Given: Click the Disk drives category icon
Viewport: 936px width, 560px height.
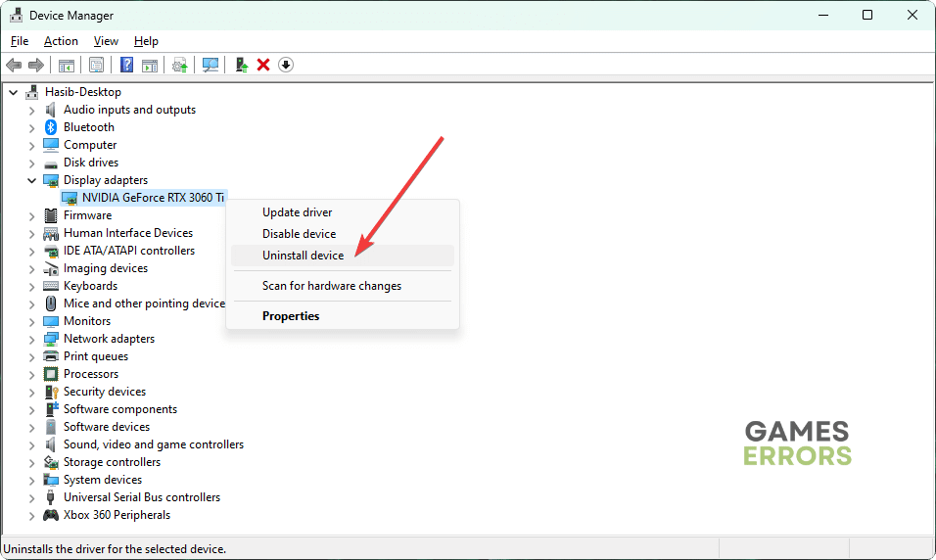Looking at the screenshot, I should (x=51, y=163).
